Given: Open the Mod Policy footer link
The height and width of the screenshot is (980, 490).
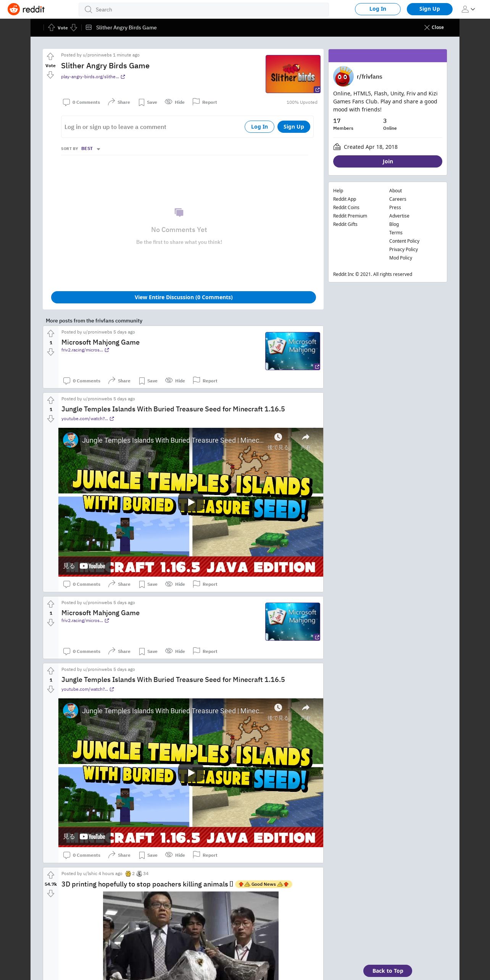Looking at the screenshot, I should (401, 258).
